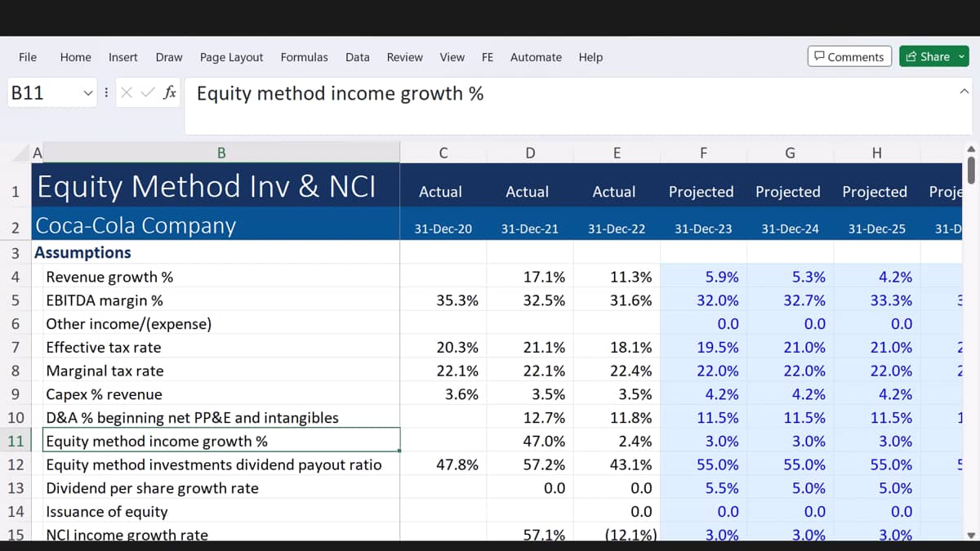The image size is (980, 551).
Task: Select 'Dividend per share growth rate' cell
Action: 221,489
